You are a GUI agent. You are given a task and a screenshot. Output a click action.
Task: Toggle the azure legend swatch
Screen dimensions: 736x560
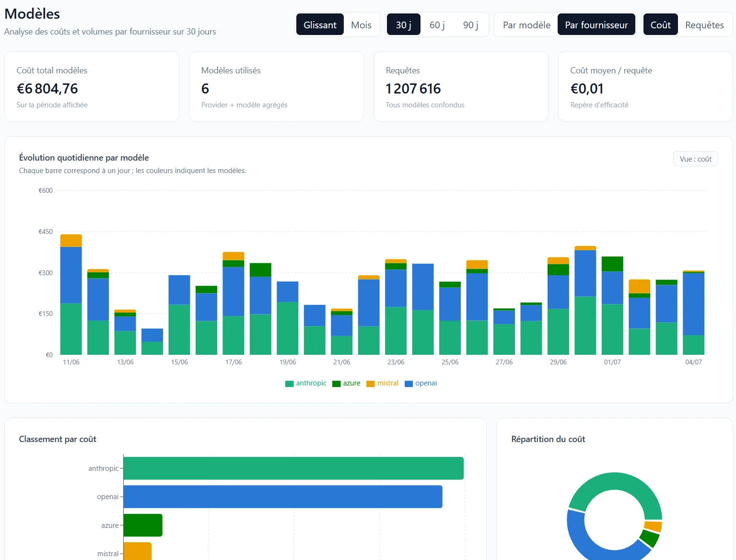[x=336, y=384]
